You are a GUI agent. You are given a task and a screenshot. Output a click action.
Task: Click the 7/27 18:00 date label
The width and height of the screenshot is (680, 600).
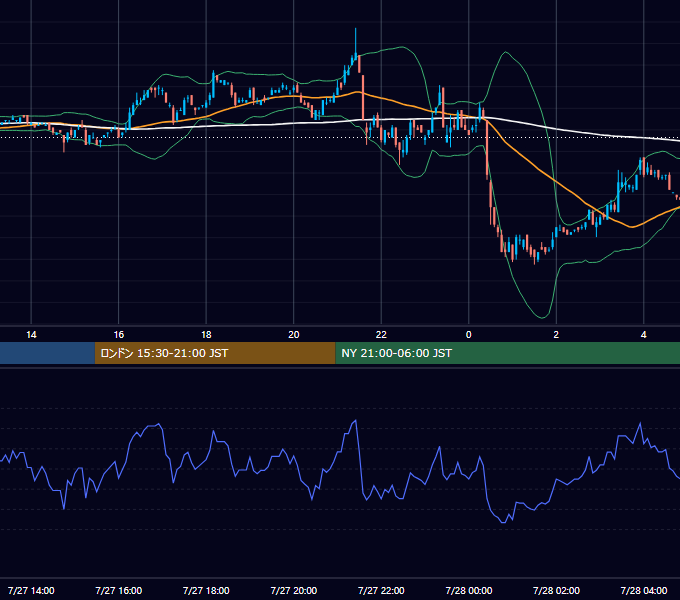(206, 590)
